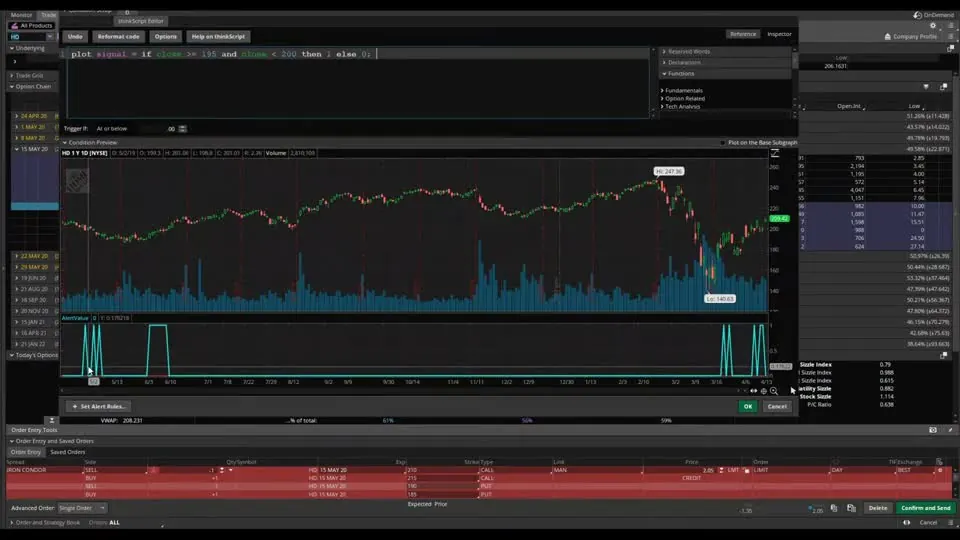Click the OnDemand icon in top bar
The height and width of the screenshot is (540, 960).
[x=917, y=15]
